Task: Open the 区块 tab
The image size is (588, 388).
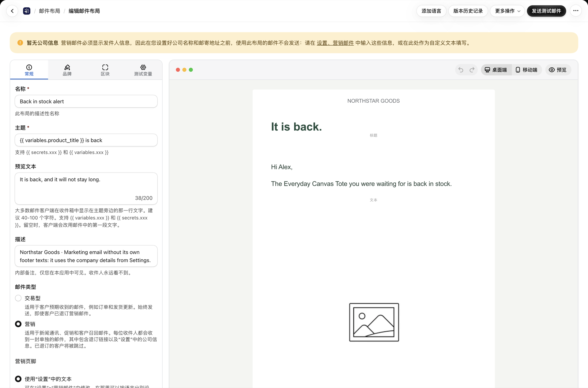Action: 105,70
